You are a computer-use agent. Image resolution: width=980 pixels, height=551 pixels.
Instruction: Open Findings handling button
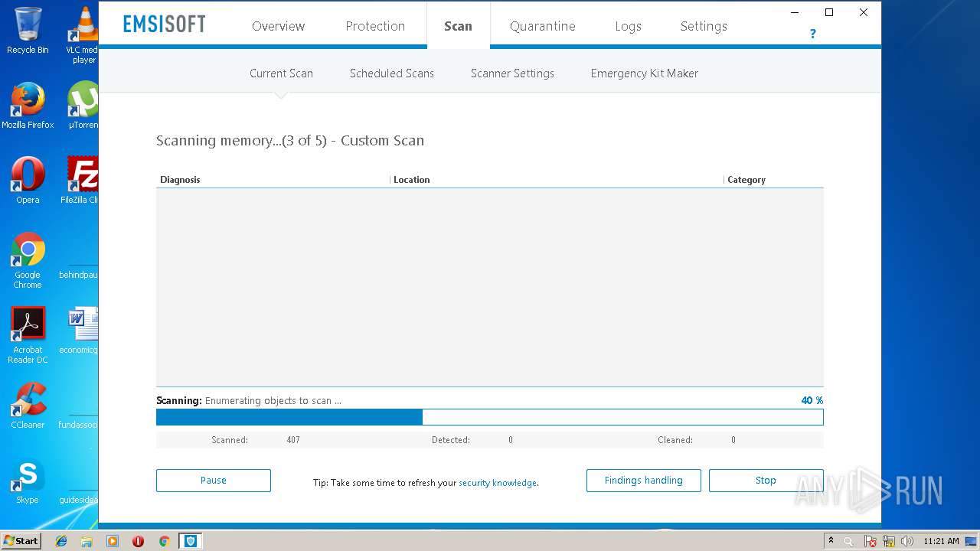(643, 481)
